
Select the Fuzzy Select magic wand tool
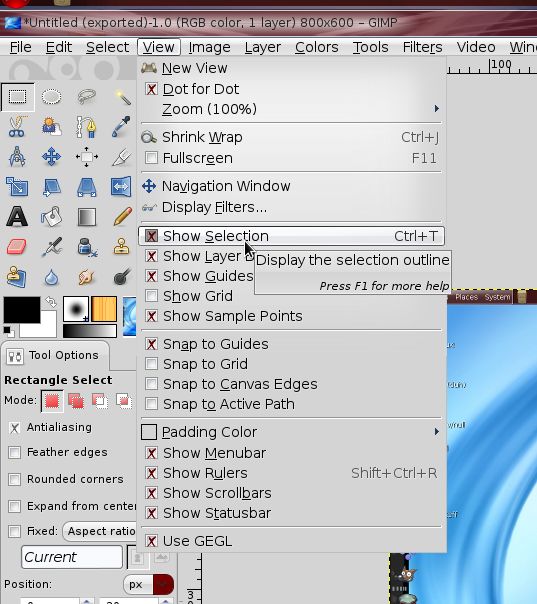[123, 97]
